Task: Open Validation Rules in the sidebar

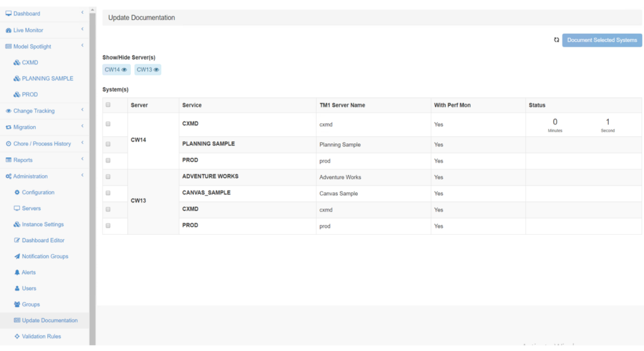Action: coord(41,337)
